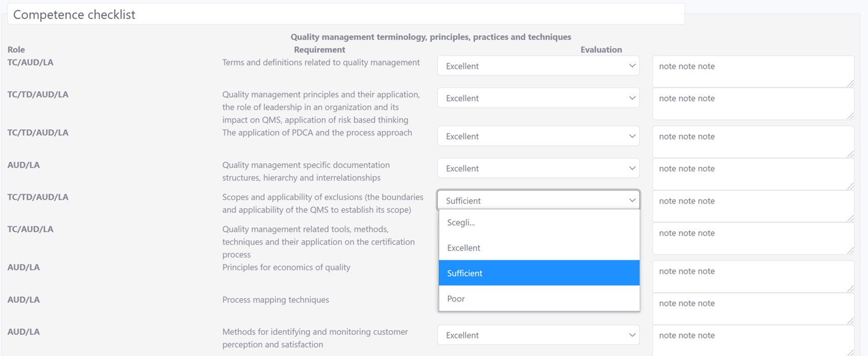This screenshot has width=868, height=356.
Task: Click chevron arrow on PDCA process approach dropdown
Action: click(632, 136)
